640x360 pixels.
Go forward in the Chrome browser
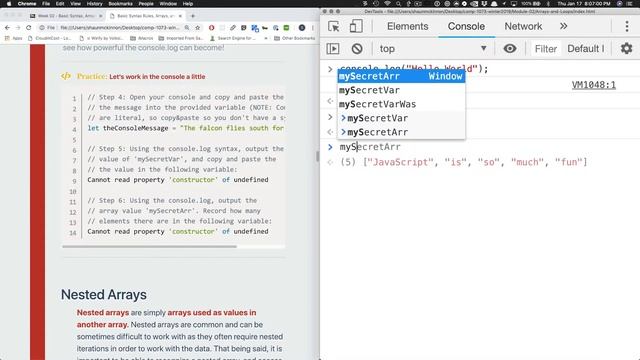point(18,28)
